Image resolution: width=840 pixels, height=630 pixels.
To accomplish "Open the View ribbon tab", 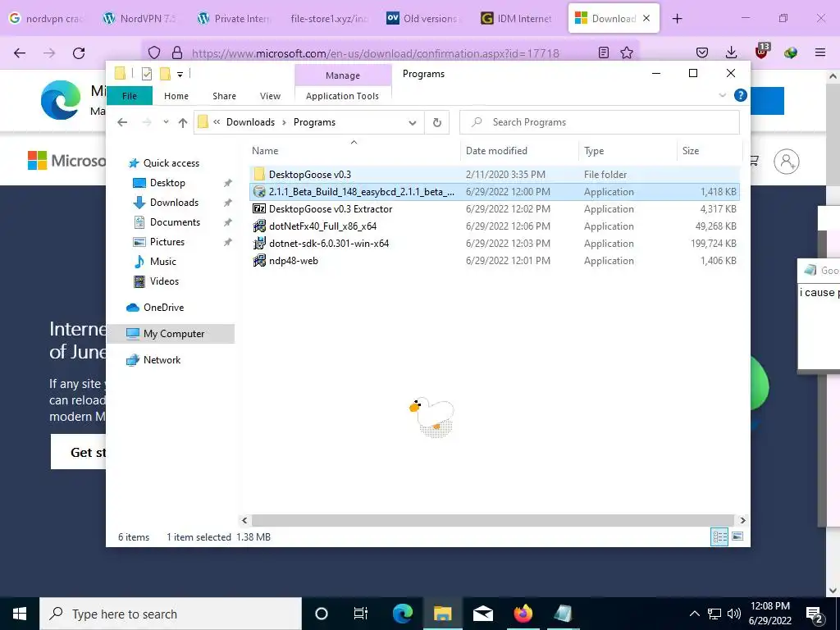I will tap(270, 96).
